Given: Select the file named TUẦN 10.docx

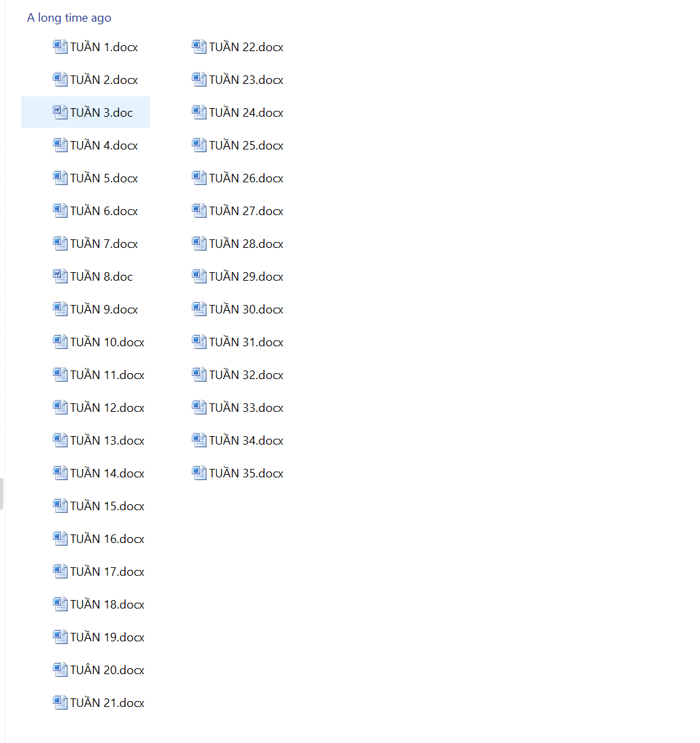Looking at the screenshot, I should pos(107,342).
